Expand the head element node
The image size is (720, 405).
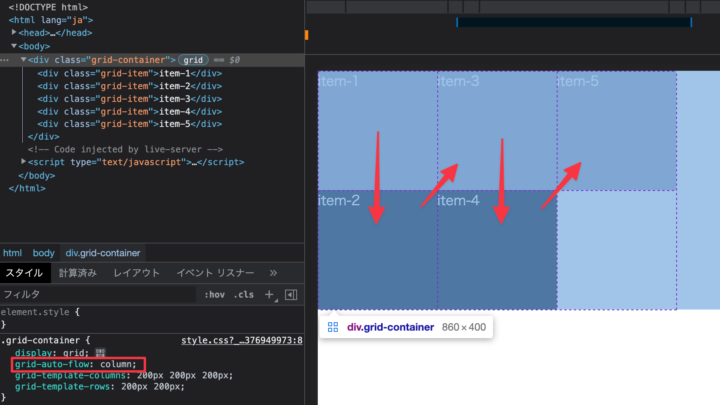click(14, 33)
